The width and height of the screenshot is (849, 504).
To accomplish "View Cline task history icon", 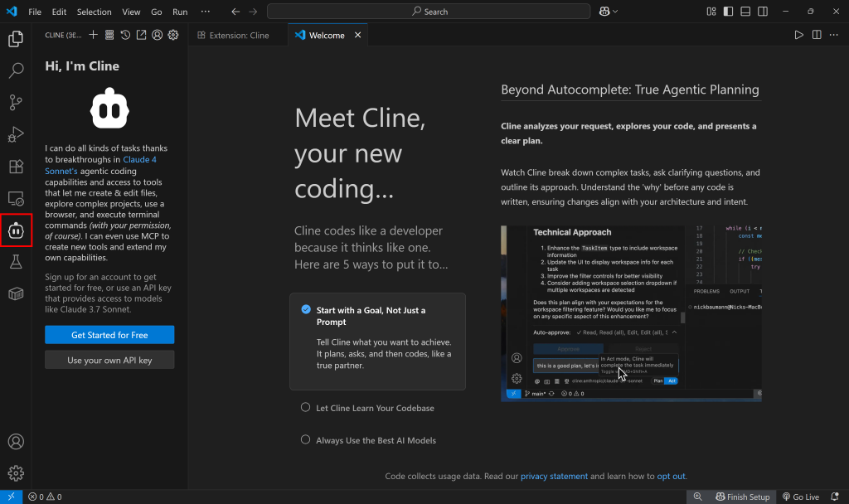I will click(x=124, y=35).
